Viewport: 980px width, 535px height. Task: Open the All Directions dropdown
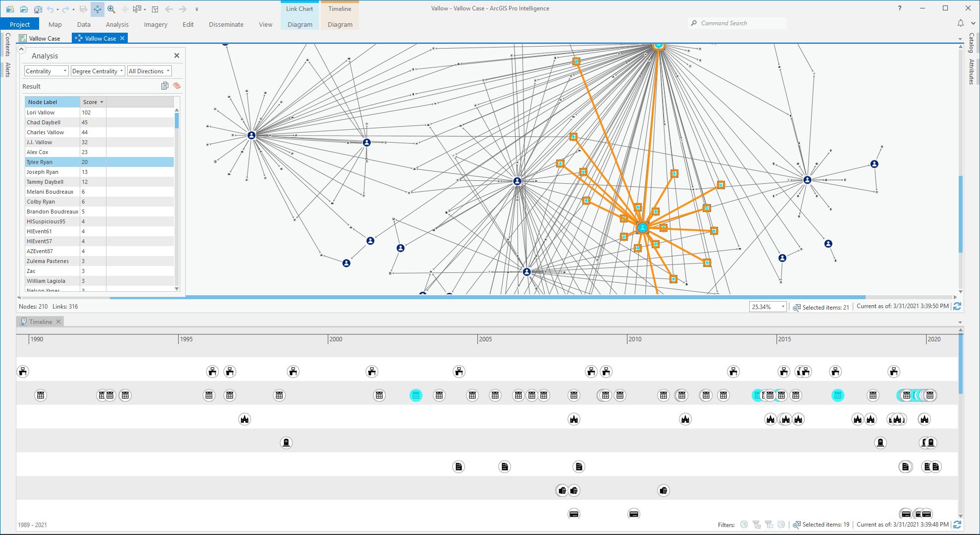pos(149,71)
